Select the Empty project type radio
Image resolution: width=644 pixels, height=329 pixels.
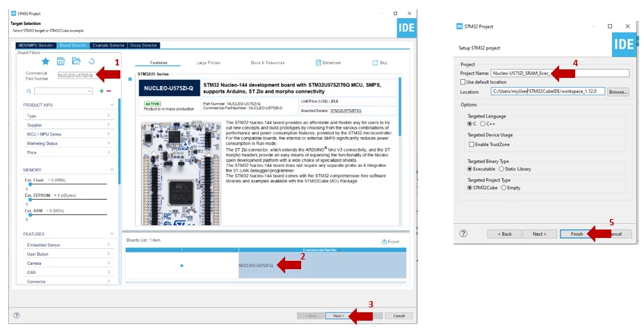click(504, 188)
